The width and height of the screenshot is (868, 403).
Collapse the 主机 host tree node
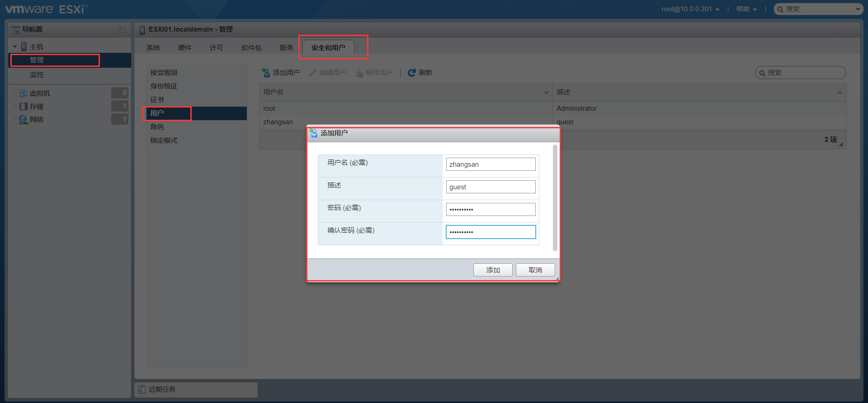[15, 47]
